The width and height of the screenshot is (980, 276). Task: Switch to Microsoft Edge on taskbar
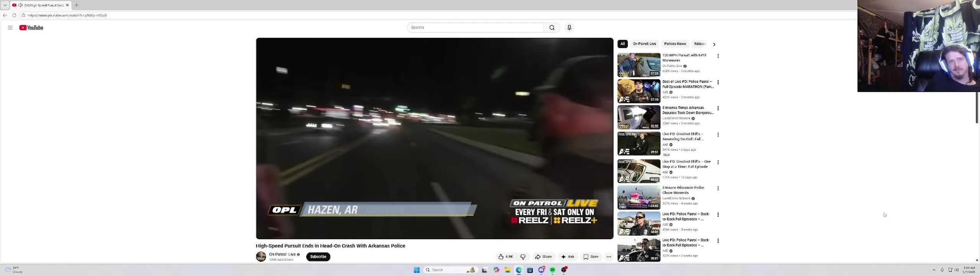click(x=519, y=270)
